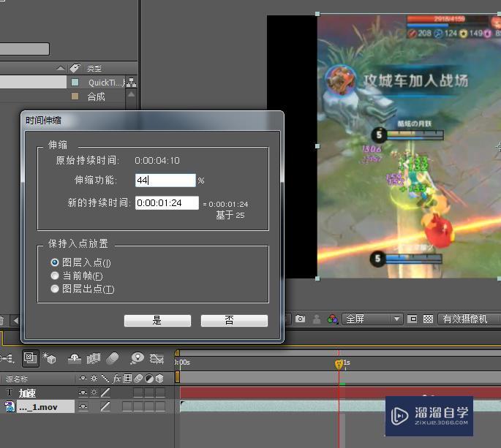Open the graph editor icon

click(157, 359)
